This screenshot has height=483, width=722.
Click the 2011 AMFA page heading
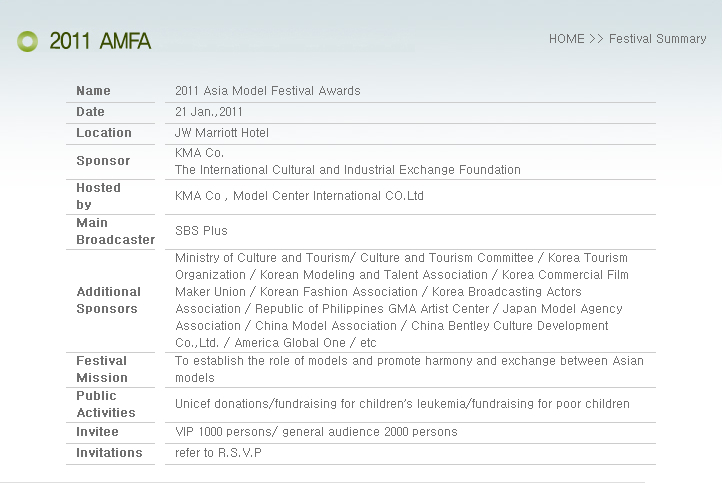pyautogui.click(x=100, y=41)
